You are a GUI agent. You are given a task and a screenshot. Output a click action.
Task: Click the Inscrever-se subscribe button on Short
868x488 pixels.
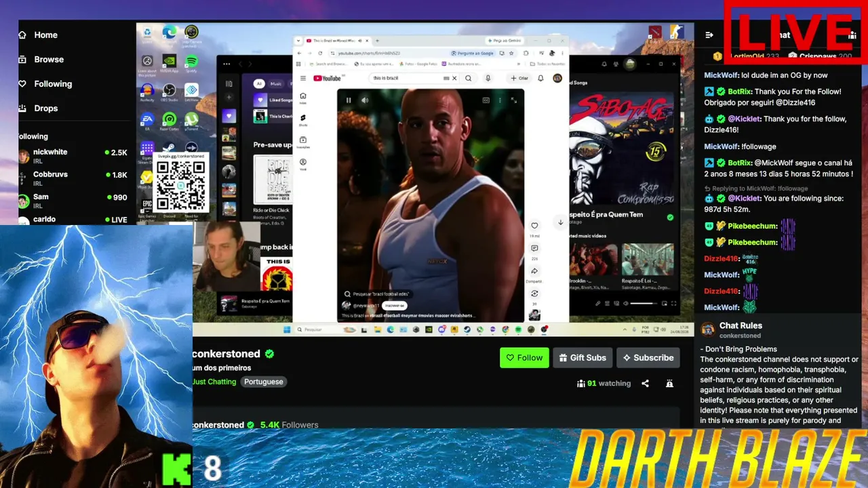[x=394, y=306]
